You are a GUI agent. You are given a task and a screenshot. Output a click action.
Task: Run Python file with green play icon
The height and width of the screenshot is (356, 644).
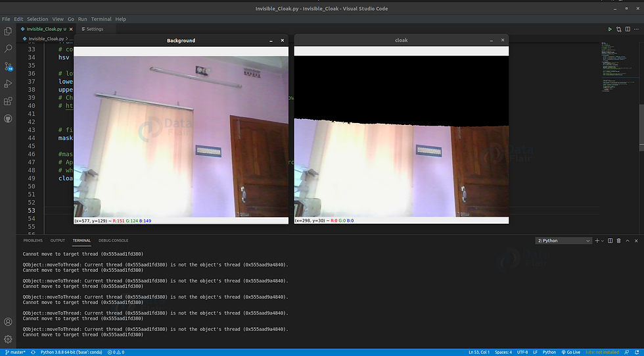(x=610, y=29)
